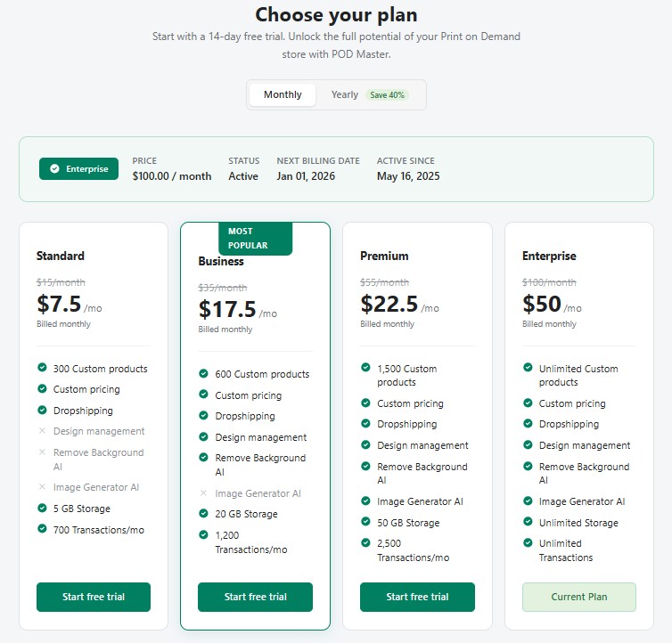
Task: Click X icon beside Standard Remove Background AI
Action: coord(42,452)
